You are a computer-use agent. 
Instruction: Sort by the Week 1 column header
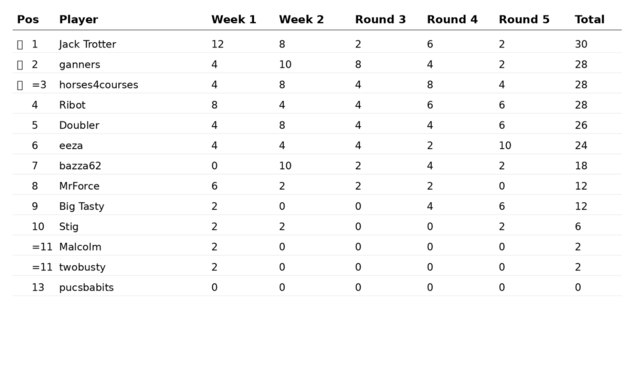coord(234,19)
